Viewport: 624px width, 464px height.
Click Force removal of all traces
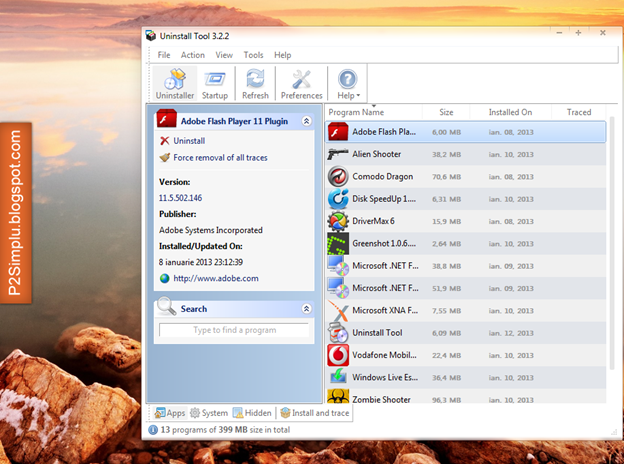tap(220, 158)
